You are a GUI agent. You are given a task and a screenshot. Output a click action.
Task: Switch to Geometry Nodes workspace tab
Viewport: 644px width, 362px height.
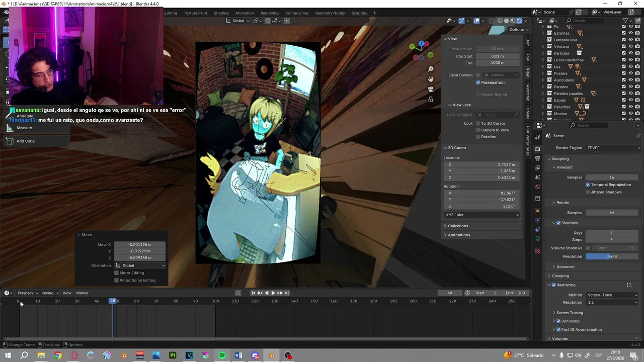pos(330,13)
